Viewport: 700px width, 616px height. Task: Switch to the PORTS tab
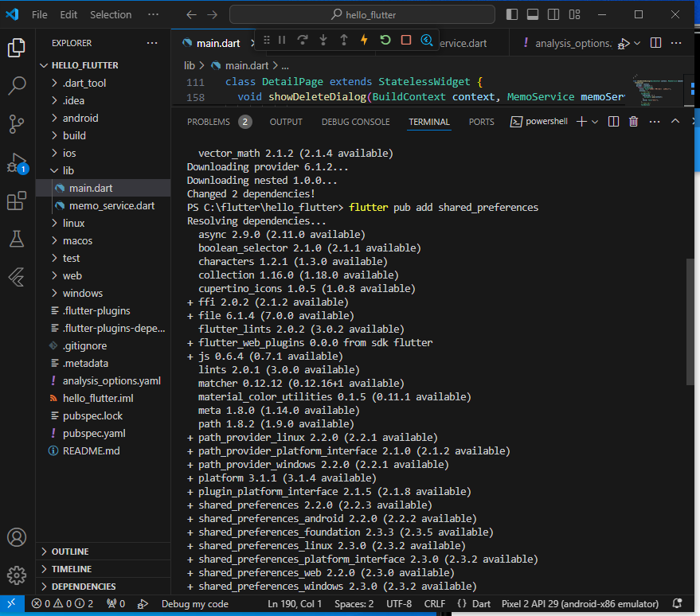pyautogui.click(x=481, y=122)
